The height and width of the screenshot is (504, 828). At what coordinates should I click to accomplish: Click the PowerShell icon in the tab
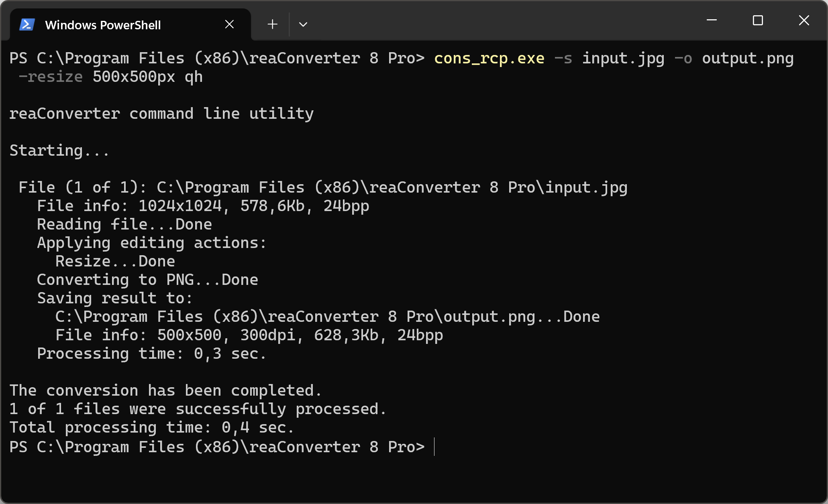pyautogui.click(x=27, y=25)
